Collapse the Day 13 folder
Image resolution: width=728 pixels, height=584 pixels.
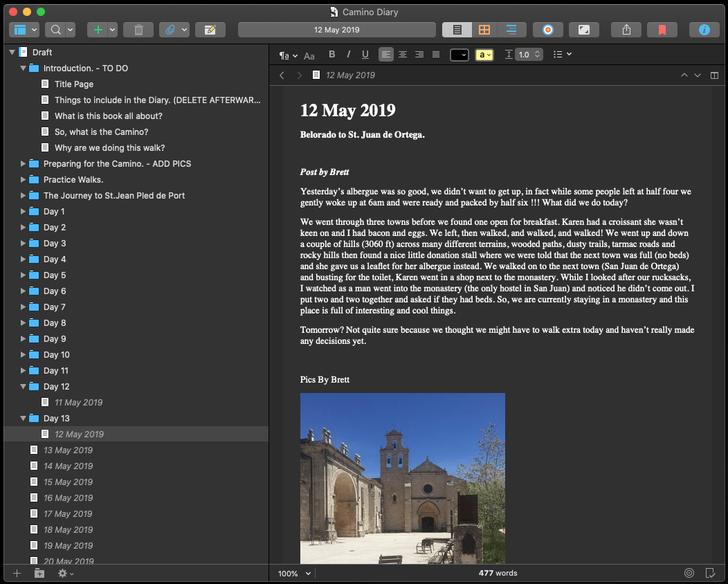point(23,418)
